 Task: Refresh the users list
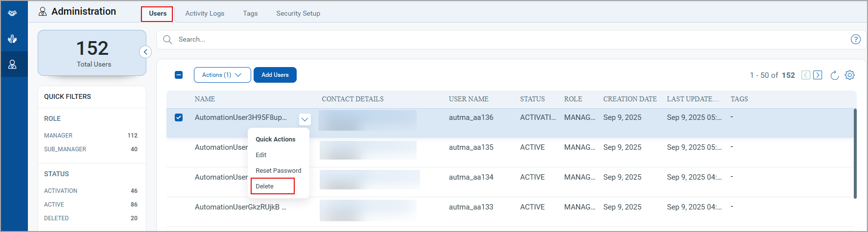(x=835, y=75)
